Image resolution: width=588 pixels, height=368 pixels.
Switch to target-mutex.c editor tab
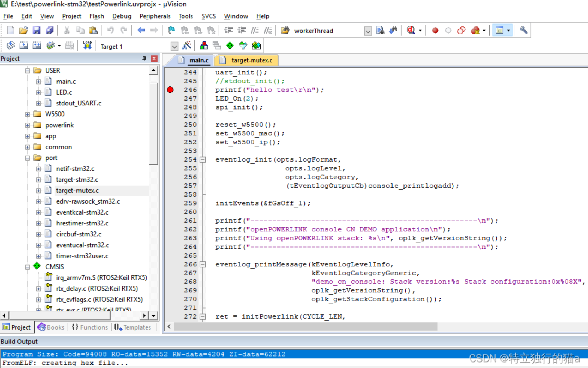(246, 60)
